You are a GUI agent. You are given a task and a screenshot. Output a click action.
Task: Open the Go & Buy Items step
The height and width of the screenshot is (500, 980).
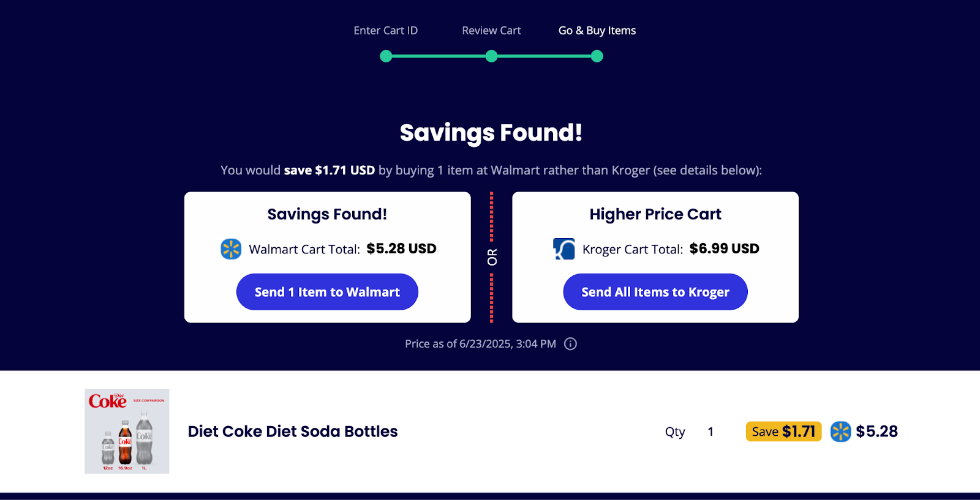pyautogui.click(x=597, y=30)
